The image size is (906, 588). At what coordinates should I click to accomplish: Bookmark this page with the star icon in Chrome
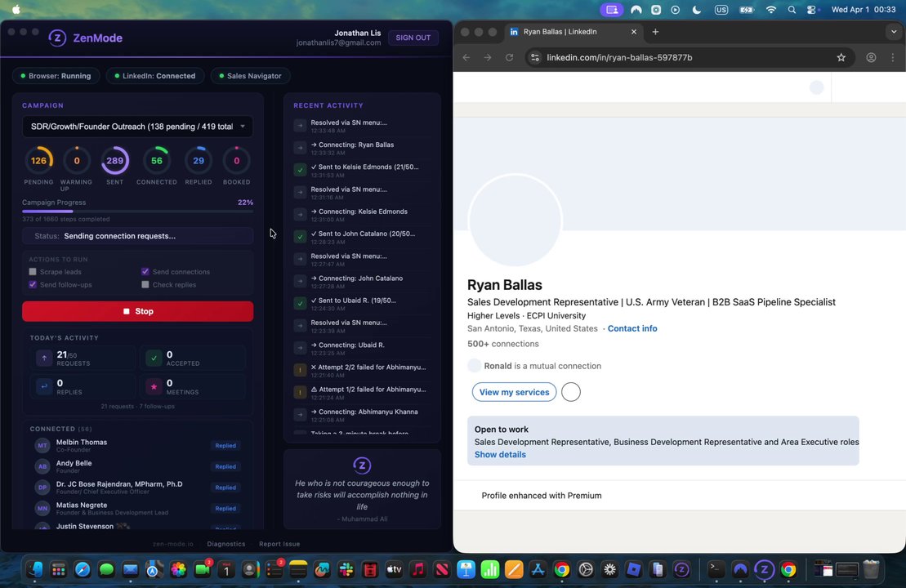click(x=841, y=57)
